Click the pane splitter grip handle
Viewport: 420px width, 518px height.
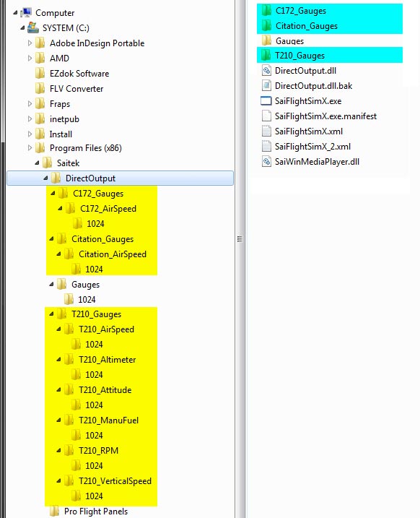[x=240, y=239]
